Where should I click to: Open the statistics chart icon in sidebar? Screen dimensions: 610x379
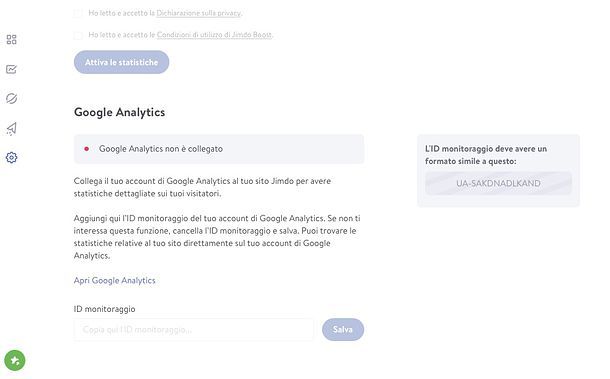[x=11, y=69]
